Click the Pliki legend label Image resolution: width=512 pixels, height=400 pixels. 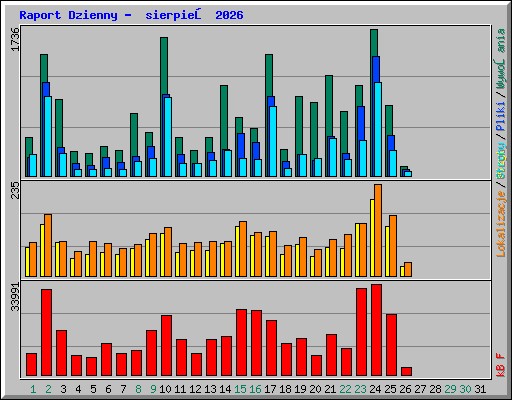[x=501, y=117]
